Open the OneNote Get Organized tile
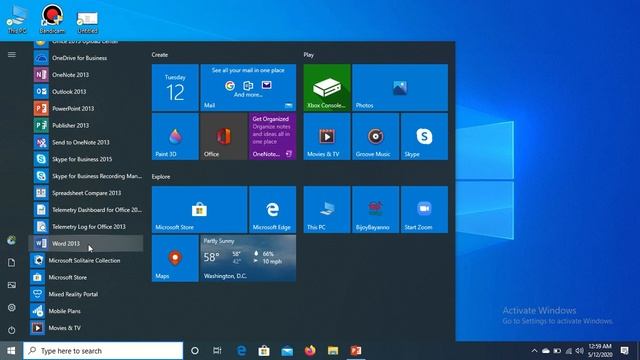 click(x=273, y=136)
